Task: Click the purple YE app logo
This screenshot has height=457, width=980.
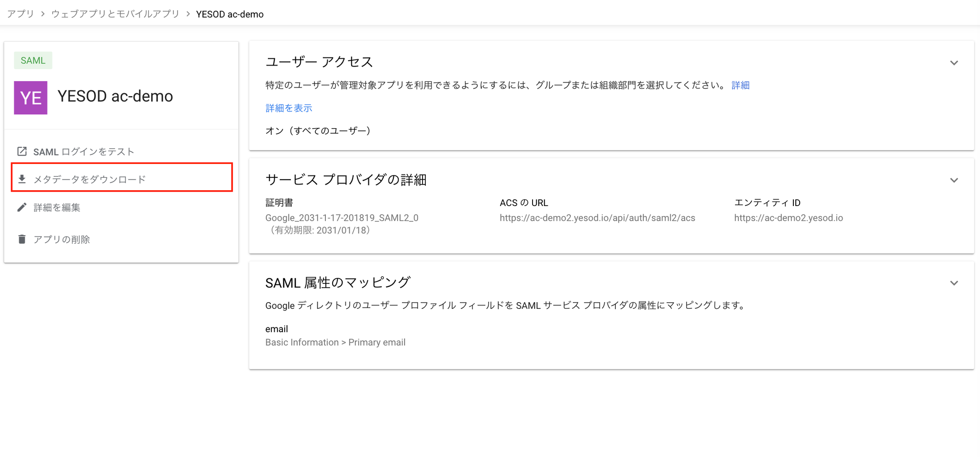Action: click(x=31, y=98)
